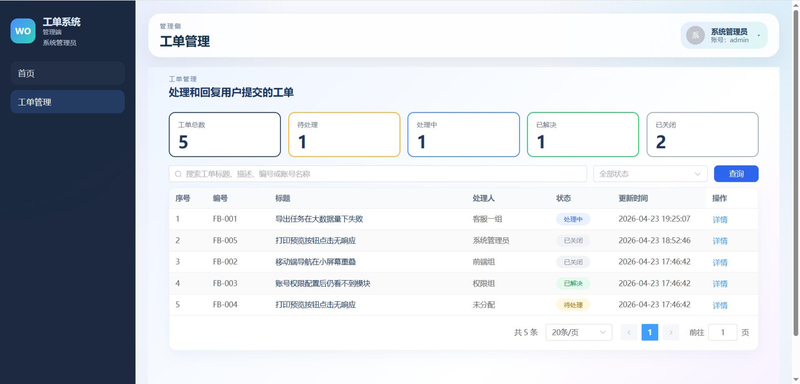Screen dimensions: 800x384
Task: Open 首页 in the sidebar
Action: tap(67, 73)
